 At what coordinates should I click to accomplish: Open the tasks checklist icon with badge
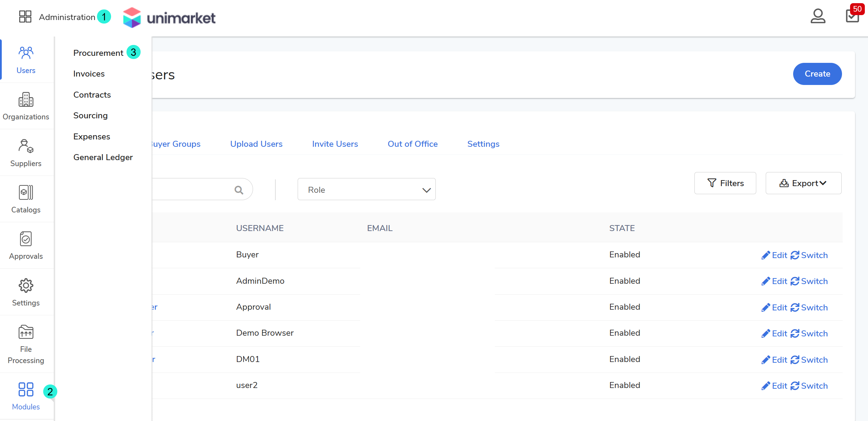click(x=852, y=16)
